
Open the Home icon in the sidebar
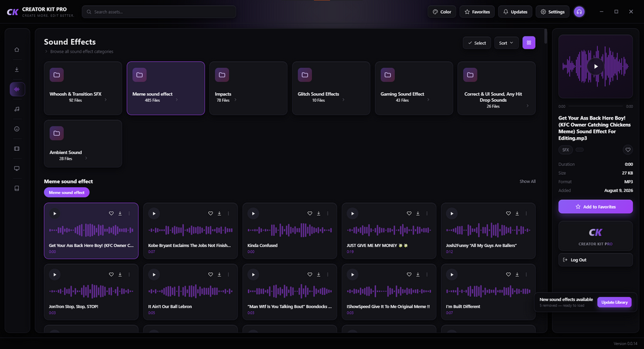(17, 50)
